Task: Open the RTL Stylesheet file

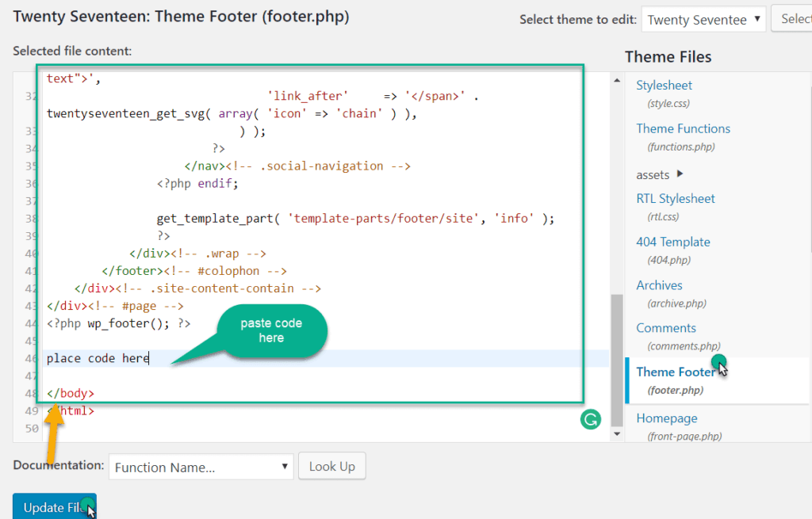Action: tap(676, 199)
